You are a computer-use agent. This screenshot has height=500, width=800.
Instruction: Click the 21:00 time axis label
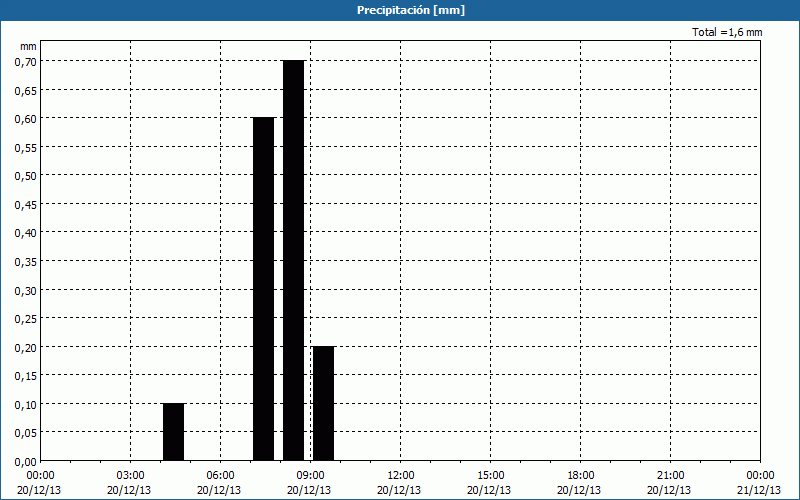pyautogui.click(x=670, y=476)
